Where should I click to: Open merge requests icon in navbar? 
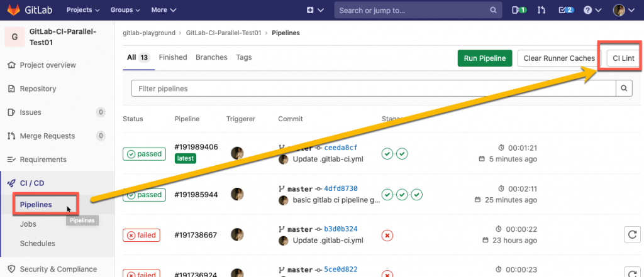(541, 10)
